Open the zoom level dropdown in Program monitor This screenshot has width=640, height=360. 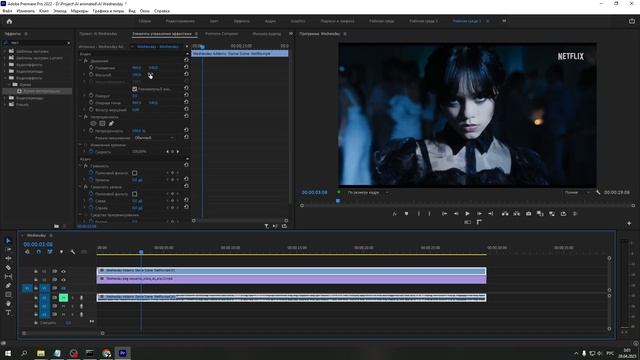(x=368, y=192)
